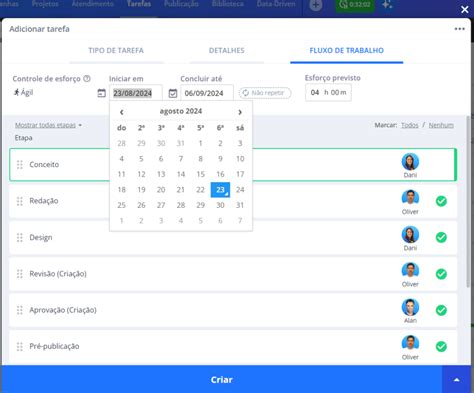474x393 pixels.
Task: Expand the Mostrar todas etapas dropdown
Action: (x=48, y=125)
